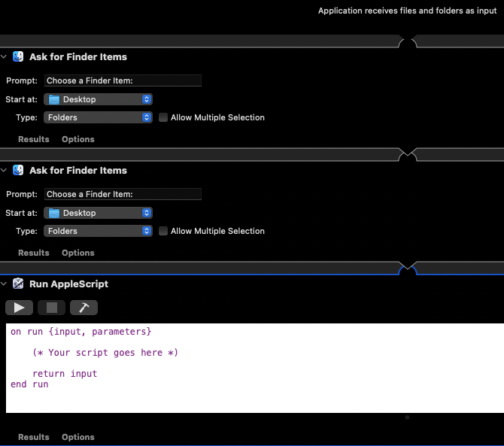Stop the AppleScript with the stop button
This screenshot has height=446, width=504.
[x=51, y=307]
